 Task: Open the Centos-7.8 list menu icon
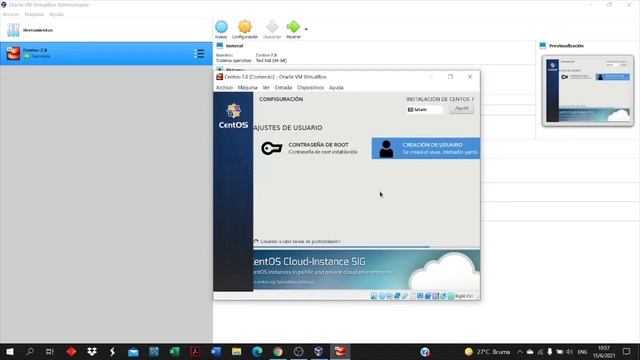point(199,53)
